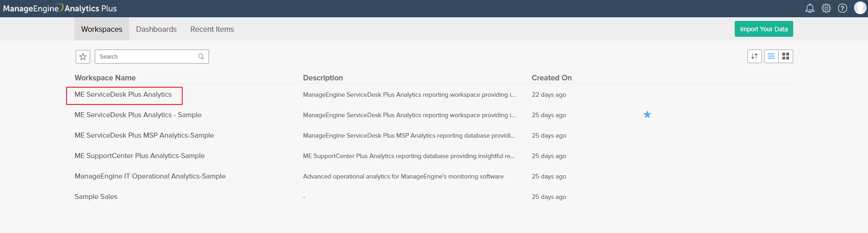Viewport: 868px width, 233px height.
Task: Open the Recent Items tab
Action: 212,29
